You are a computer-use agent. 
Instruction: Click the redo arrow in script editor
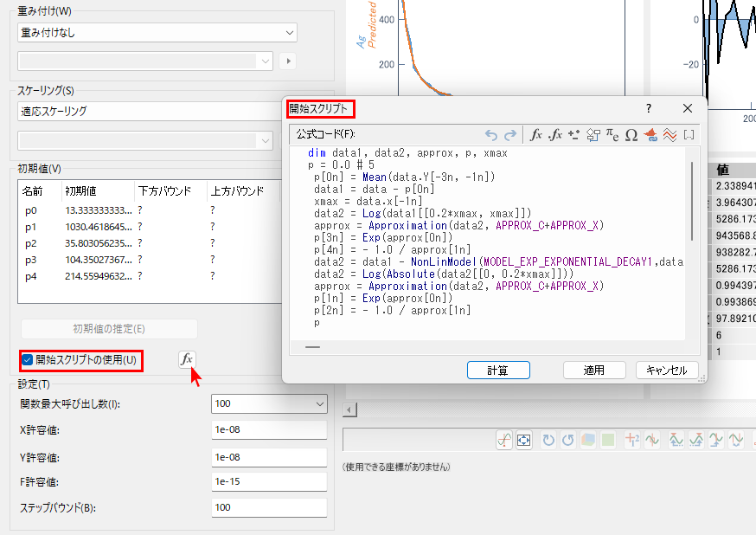[x=510, y=134]
